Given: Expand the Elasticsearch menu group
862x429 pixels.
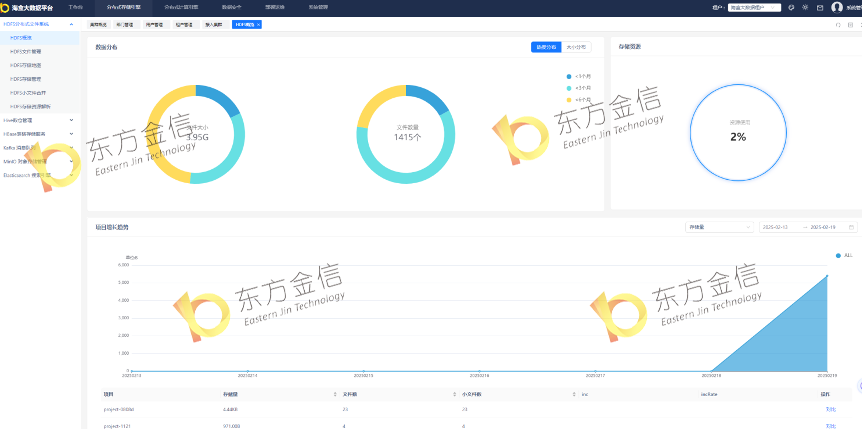Looking at the screenshot, I should click(x=40, y=175).
